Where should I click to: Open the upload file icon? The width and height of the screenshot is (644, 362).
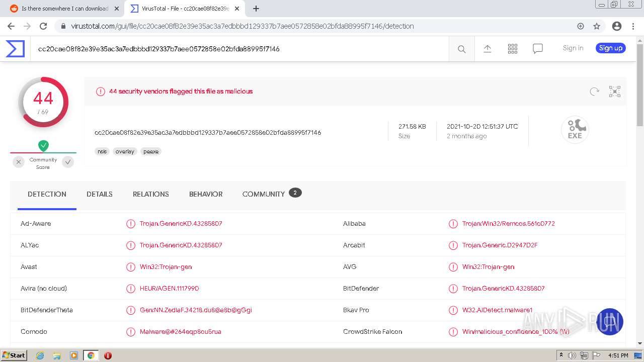(x=488, y=48)
